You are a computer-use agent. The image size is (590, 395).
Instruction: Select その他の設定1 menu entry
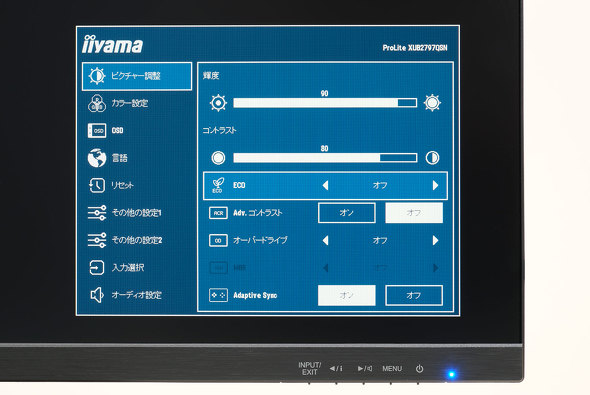coord(136,213)
